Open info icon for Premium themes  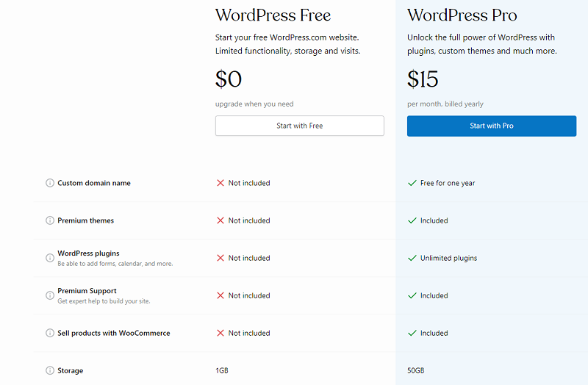click(x=50, y=220)
